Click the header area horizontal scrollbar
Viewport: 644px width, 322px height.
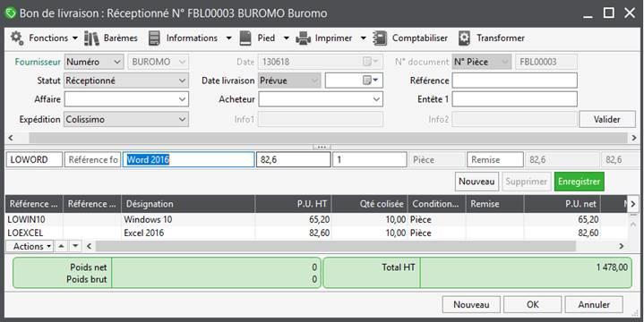pos(328,138)
